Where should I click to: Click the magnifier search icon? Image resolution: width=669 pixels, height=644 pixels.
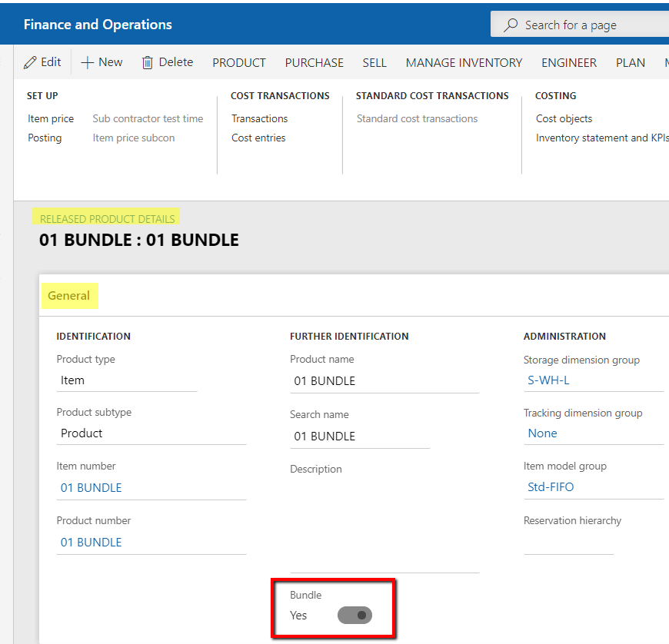511,25
